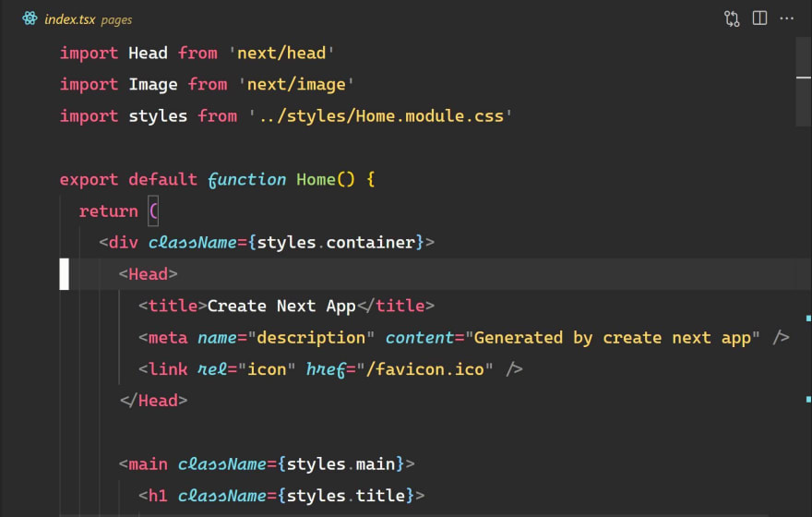The height and width of the screenshot is (517, 812).
Task: Click the opening parenthesis after return
Action: pyautogui.click(x=153, y=210)
